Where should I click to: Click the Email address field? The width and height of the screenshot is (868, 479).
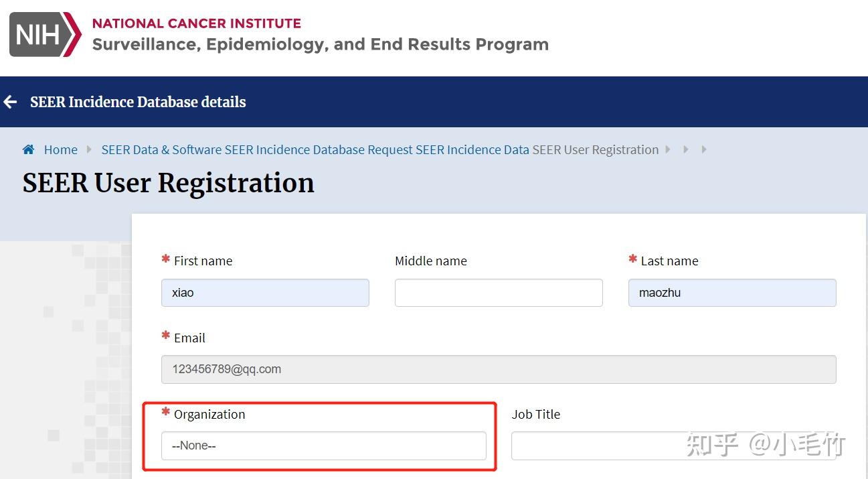(499, 369)
